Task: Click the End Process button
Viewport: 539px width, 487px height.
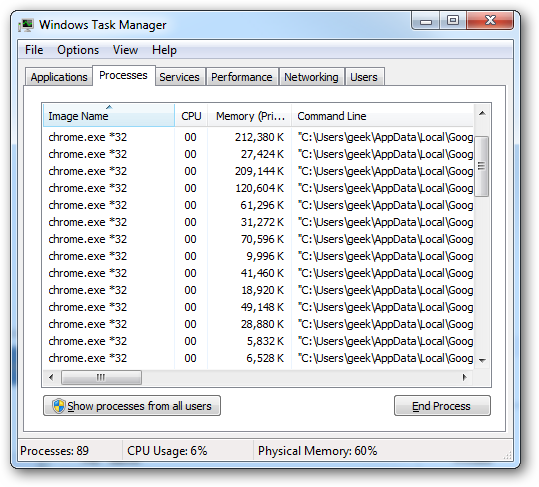Action: click(x=442, y=406)
